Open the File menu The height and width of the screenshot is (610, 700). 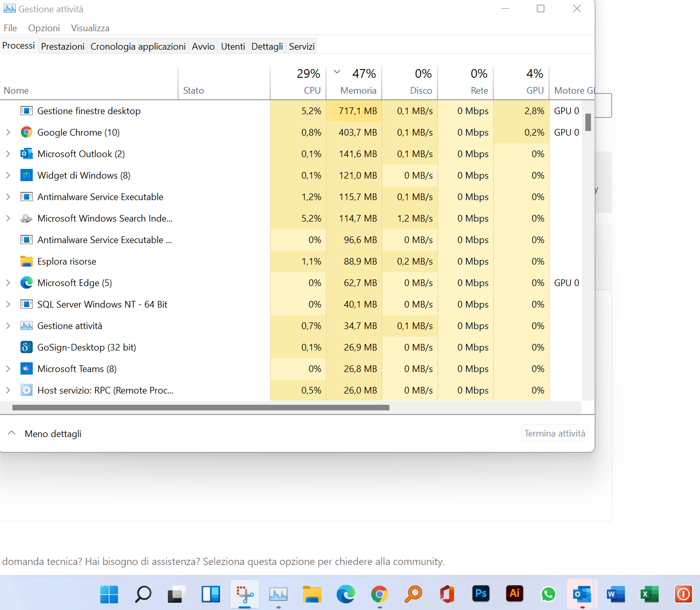(x=10, y=28)
